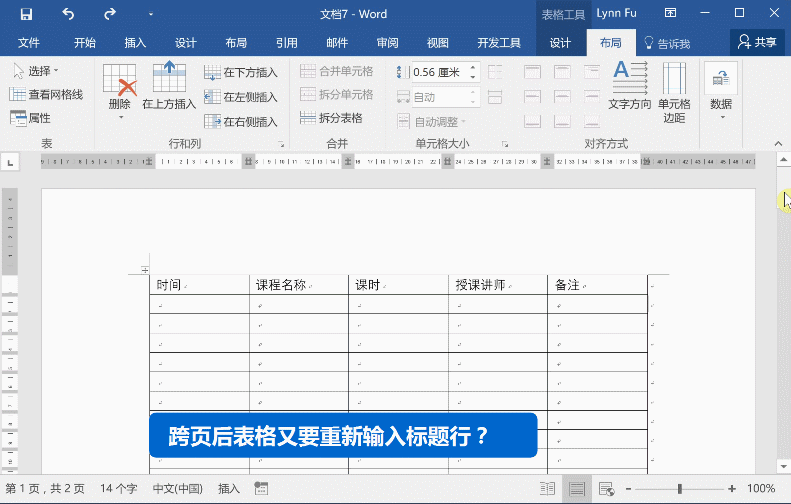Select align center right icon

point(592,96)
